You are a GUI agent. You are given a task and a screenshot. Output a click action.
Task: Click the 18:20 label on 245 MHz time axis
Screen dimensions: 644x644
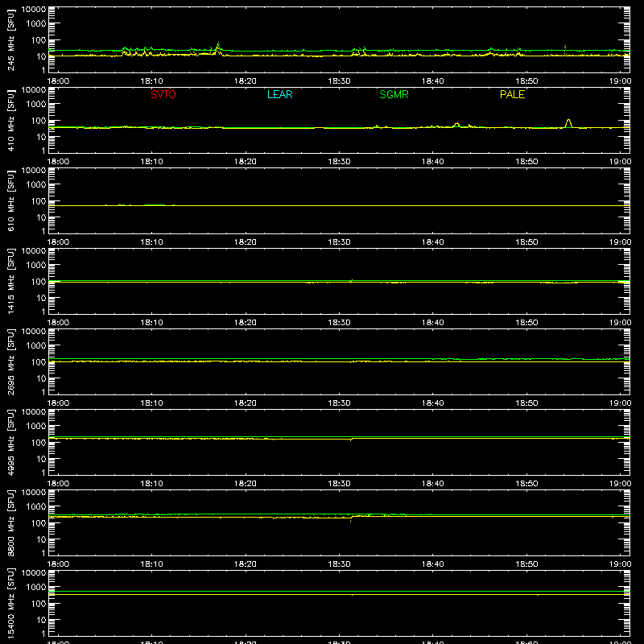(246, 81)
